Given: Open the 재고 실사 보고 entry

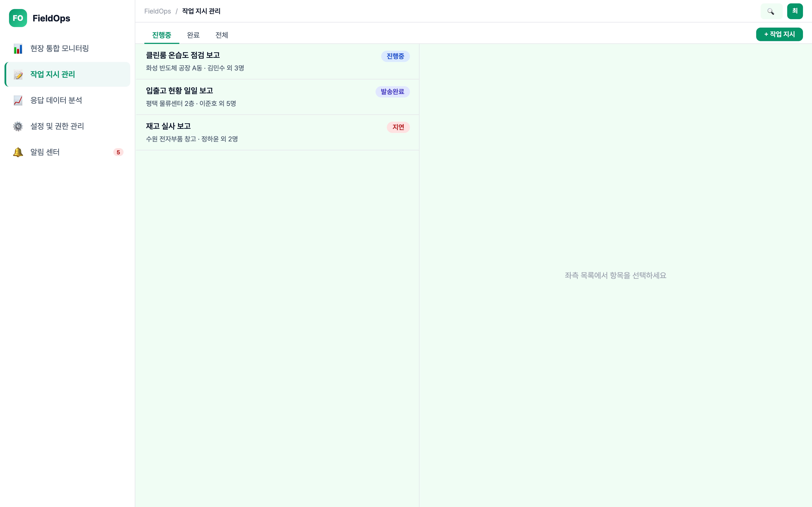Looking at the screenshot, I should tap(235, 132).
